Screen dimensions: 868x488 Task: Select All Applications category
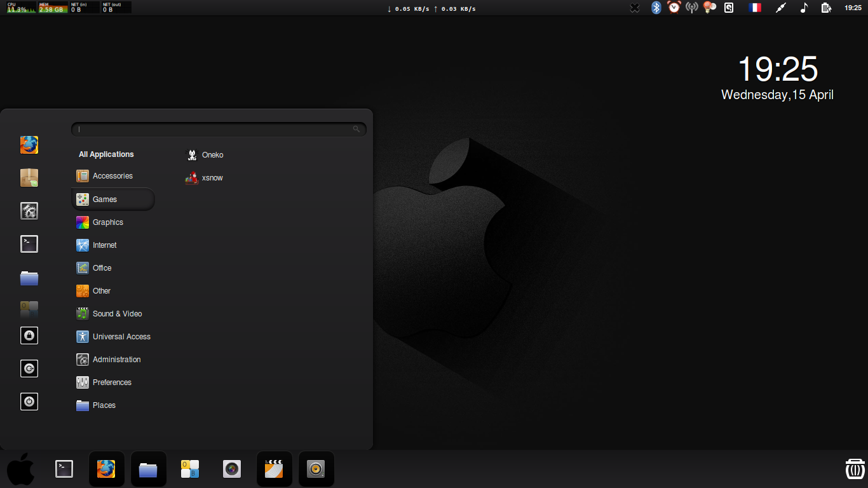click(106, 154)
